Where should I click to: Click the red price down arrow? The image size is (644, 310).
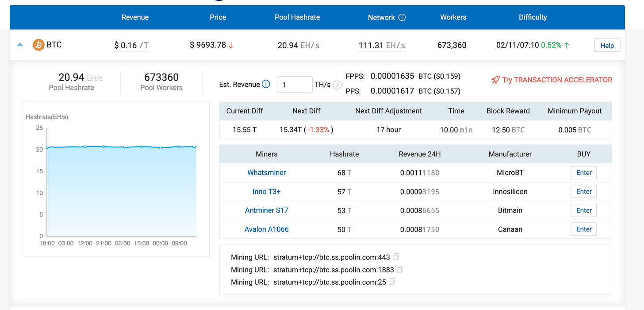coord(231,45)
